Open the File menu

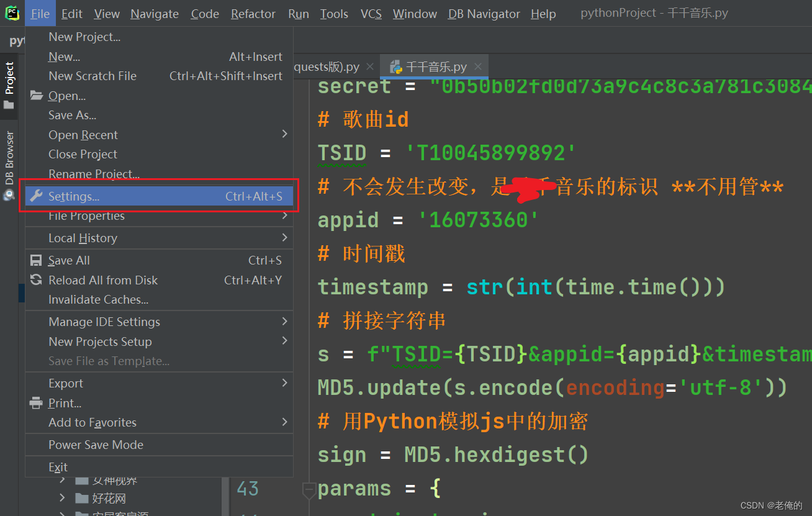pos(40,14)
